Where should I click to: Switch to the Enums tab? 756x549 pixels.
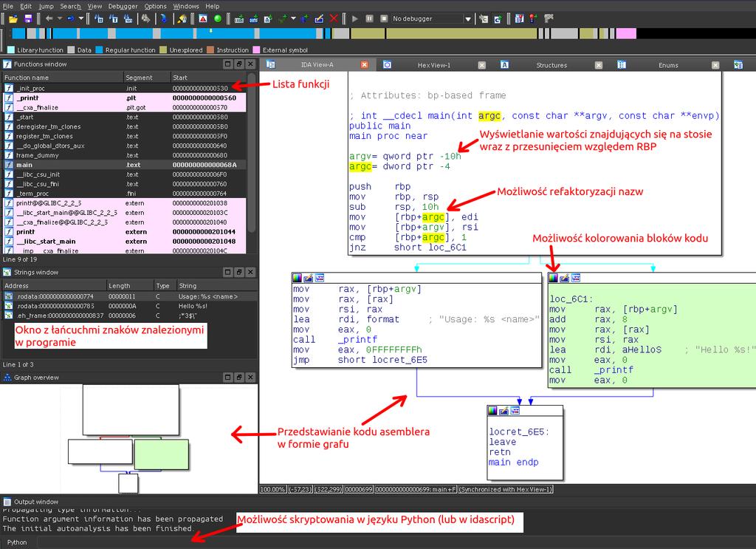coord(668,65)
